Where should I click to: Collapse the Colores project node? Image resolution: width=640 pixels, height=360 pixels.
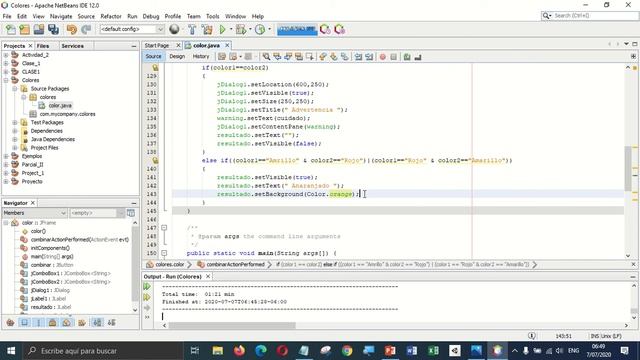[6, 80]
